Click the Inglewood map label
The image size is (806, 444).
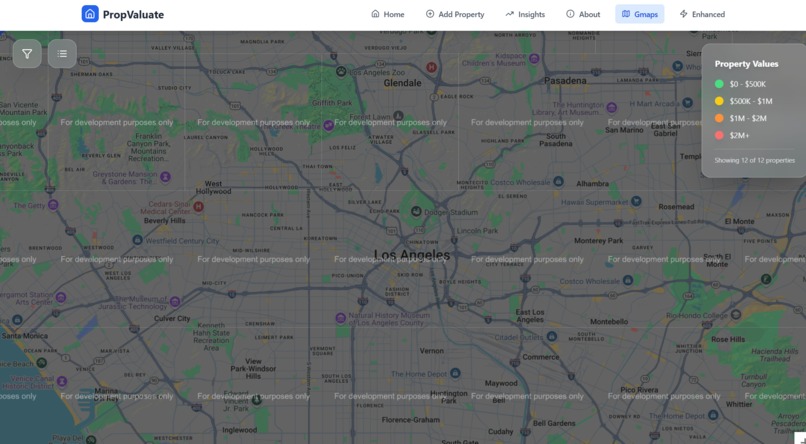click(240, 430)
